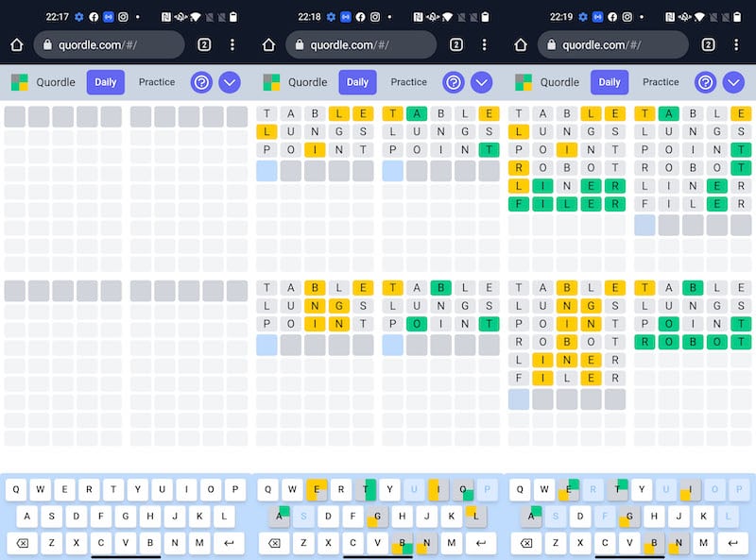The width and height of the screenshot is (756, 560).
Task: Tap the address bar in left phone
Action: click(x=110, y=44)
